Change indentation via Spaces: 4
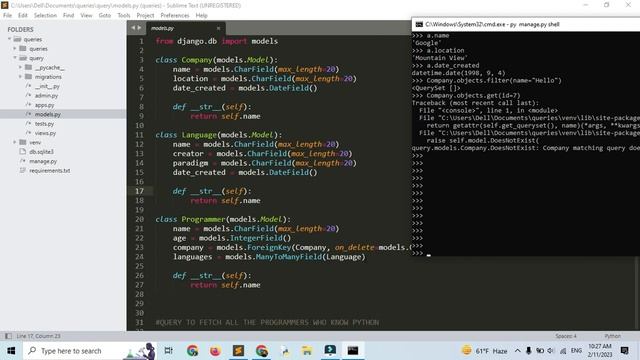This screenshot has width=640, height=360. click(x=566, y=336)
